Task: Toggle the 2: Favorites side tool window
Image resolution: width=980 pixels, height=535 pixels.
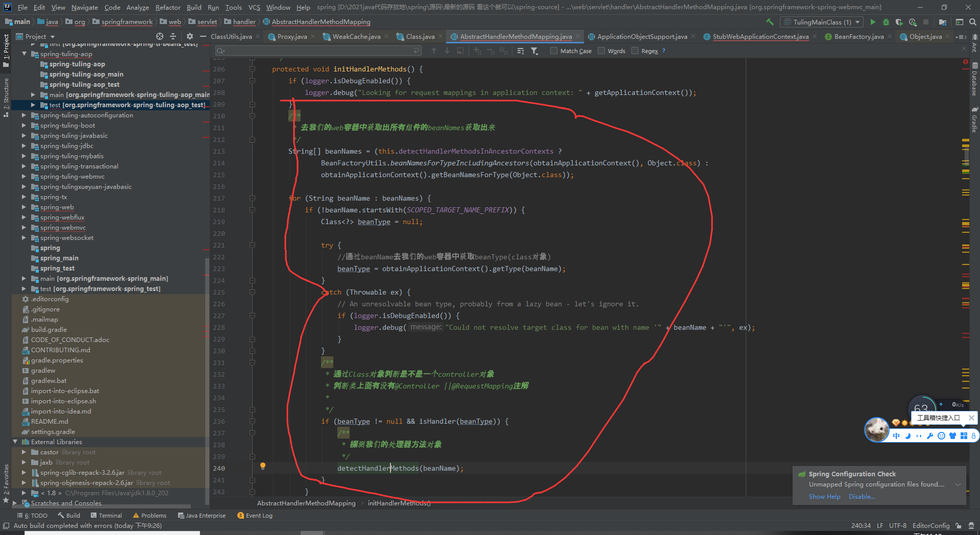Action: [6, 483]
